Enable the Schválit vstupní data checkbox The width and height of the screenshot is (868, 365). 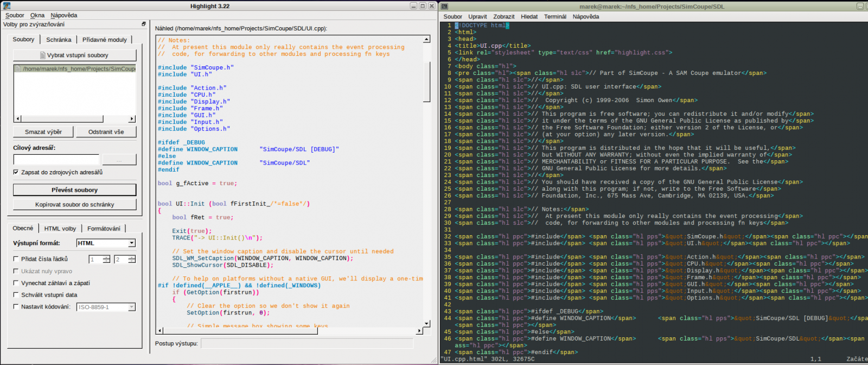(x=16, y=295)
